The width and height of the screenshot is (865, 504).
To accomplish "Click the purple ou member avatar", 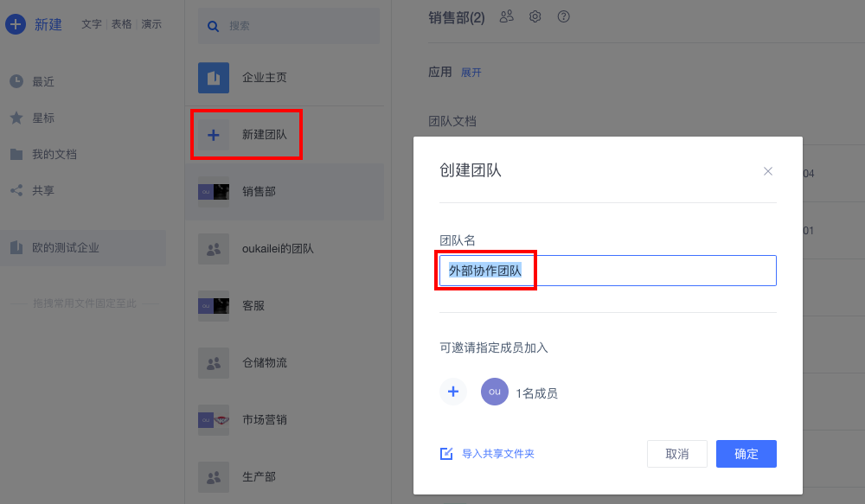I will (494, 392).
